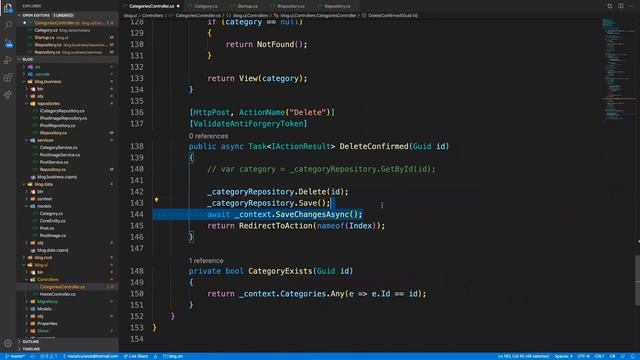Switch to the IRepository.cs editor tab
640x360 pixels.
(291, 6)
